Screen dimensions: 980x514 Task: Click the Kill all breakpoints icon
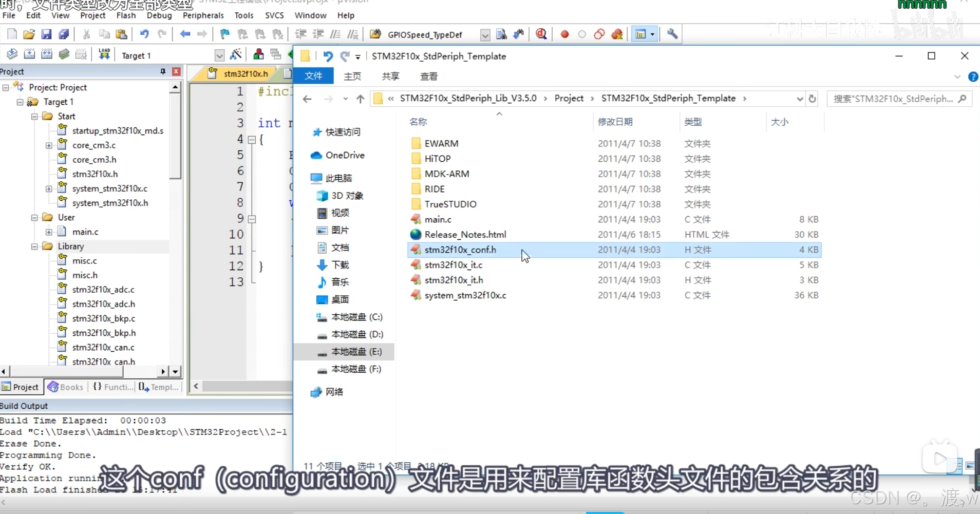click(617, 34)
